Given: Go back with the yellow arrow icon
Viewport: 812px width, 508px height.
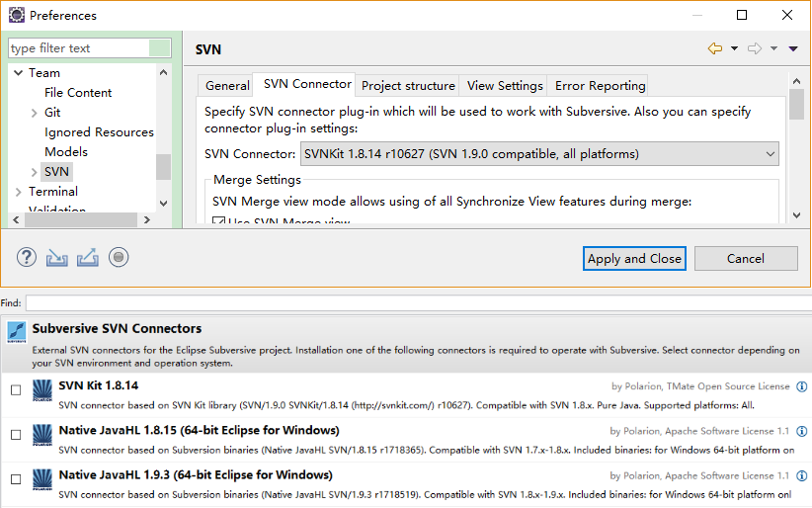Looking at the screenshot, I should point(714,48).
